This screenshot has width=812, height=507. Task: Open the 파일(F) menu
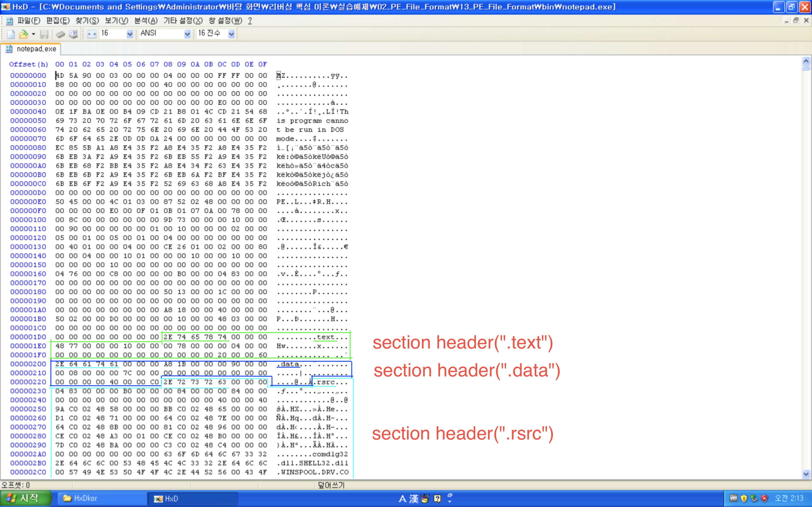[29, 21]
